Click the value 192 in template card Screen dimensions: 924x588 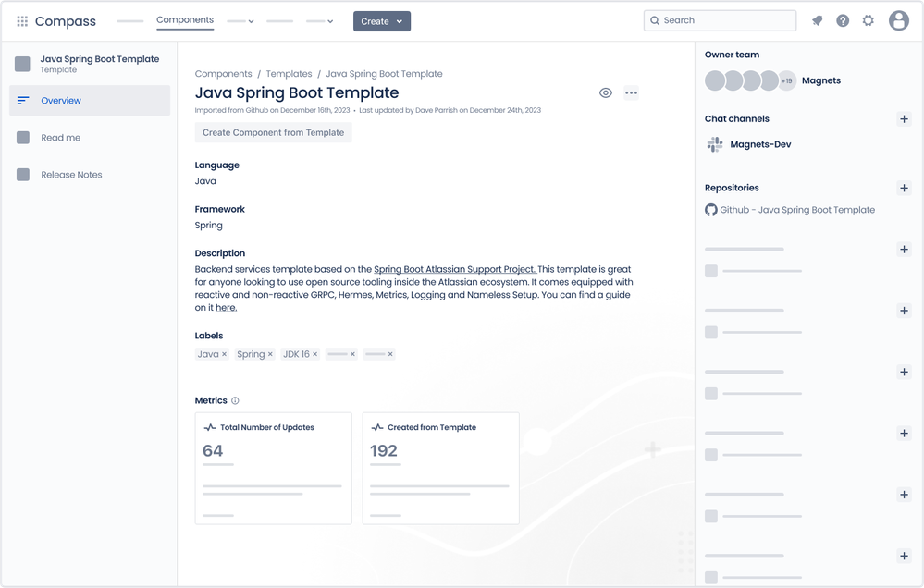[384, 451]
